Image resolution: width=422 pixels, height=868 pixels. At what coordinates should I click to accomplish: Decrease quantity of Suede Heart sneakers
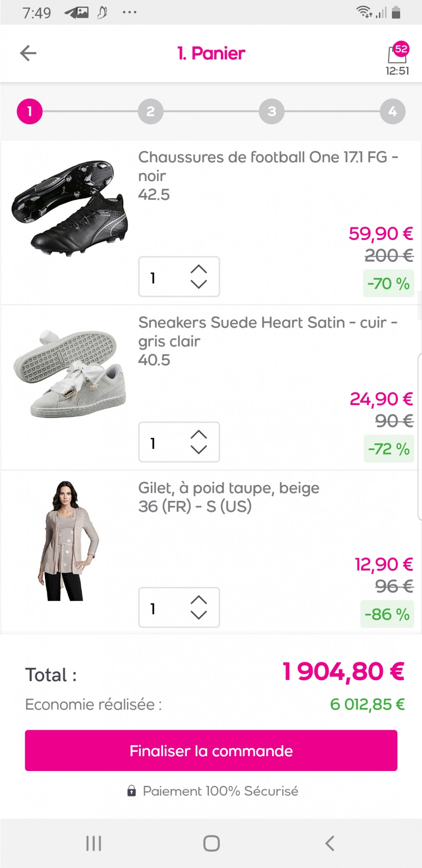[x=199, y=450]
